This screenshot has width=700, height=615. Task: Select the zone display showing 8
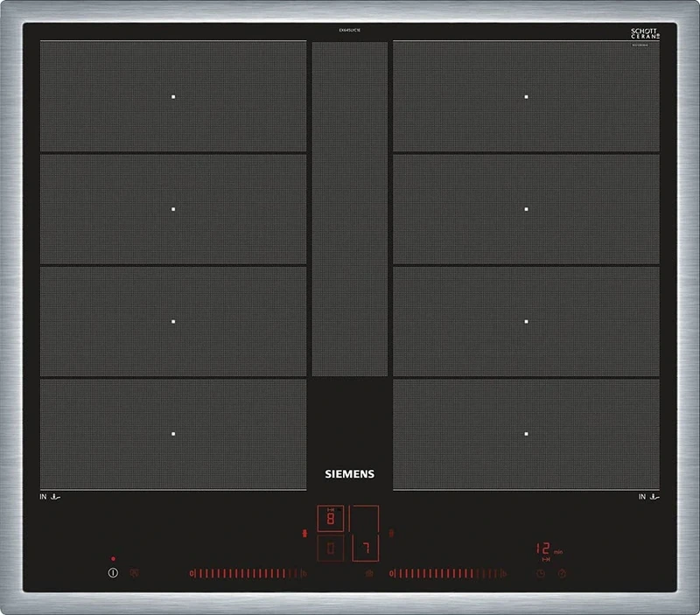pos(331,518)
